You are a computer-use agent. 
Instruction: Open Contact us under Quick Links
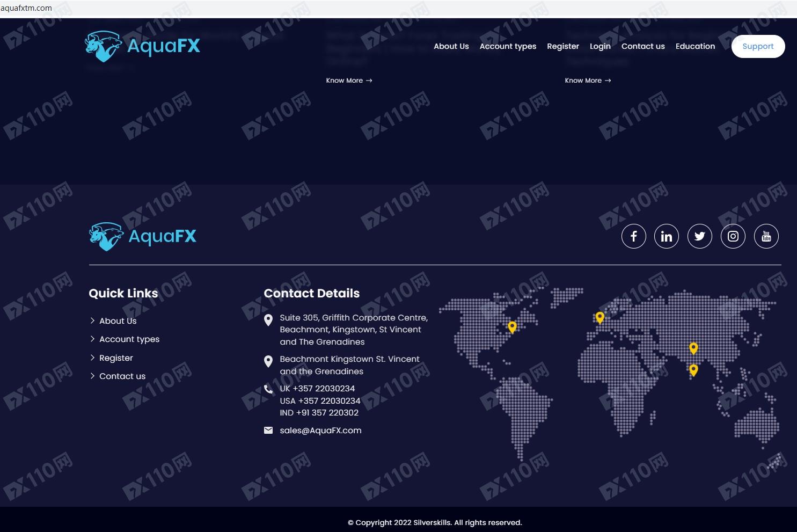tap(122, 376)
